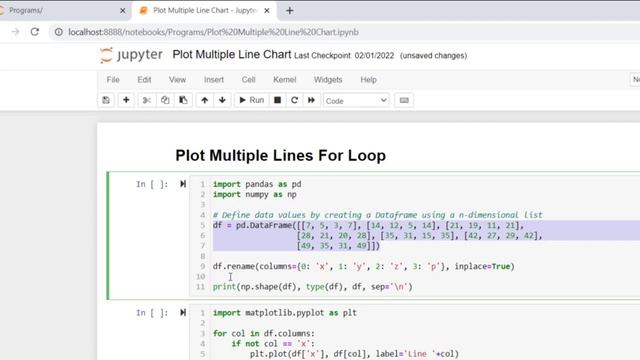Image resolution: width=640 pixels, height=360 pixels.
Task: Click the 'In [ ]:' prompt of first cell
Action: (x=152, y=184)
